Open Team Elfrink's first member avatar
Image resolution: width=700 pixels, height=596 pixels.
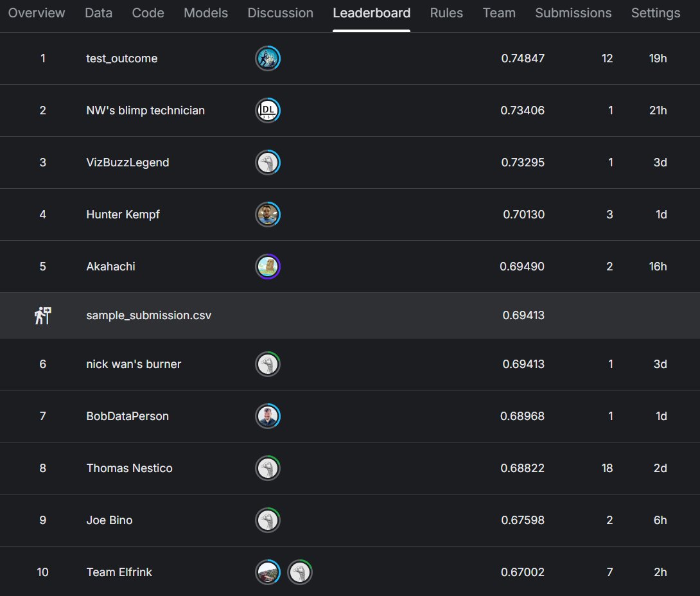268,572
